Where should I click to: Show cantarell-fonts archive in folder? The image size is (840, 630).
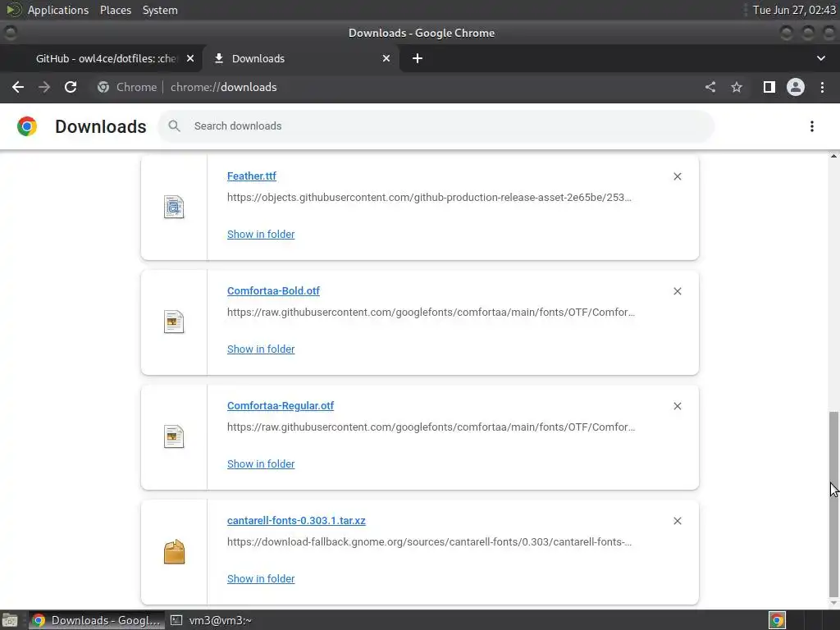pos(261,578)
